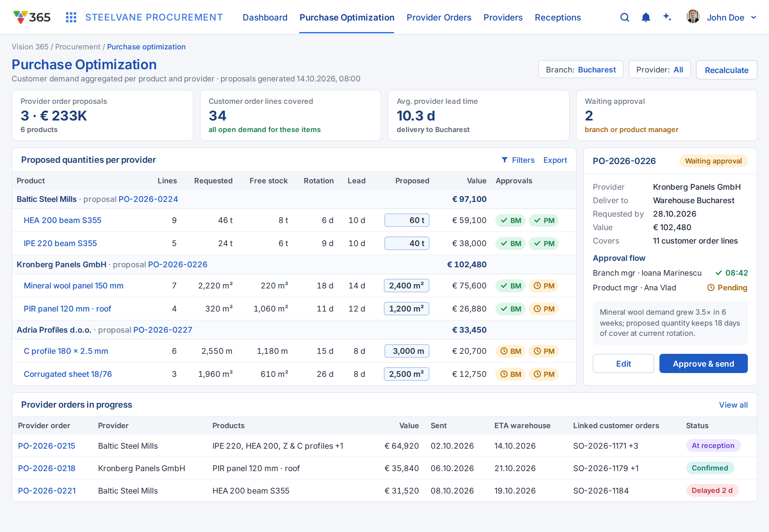This screenshot has width=769, height=532.
Task: Click the pending PM badge on PIR panel row
Action: [x=544, y=309]
